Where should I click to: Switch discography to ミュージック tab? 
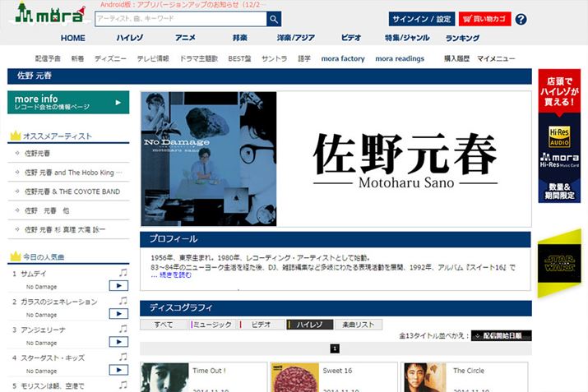(x=212, y=325)
